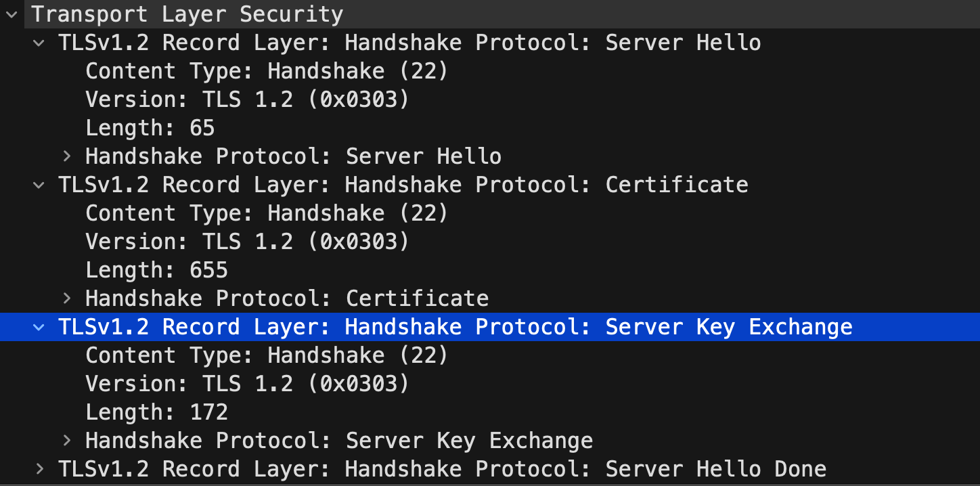This screenshot has width=980, height=486.
Task: Collapse the Certificate record layer arrow
Action: (39, 185)
